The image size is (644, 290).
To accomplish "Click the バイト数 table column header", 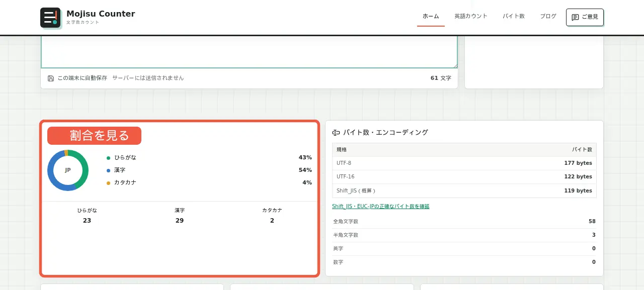I will pyautogui.click(x=582, y=150).
